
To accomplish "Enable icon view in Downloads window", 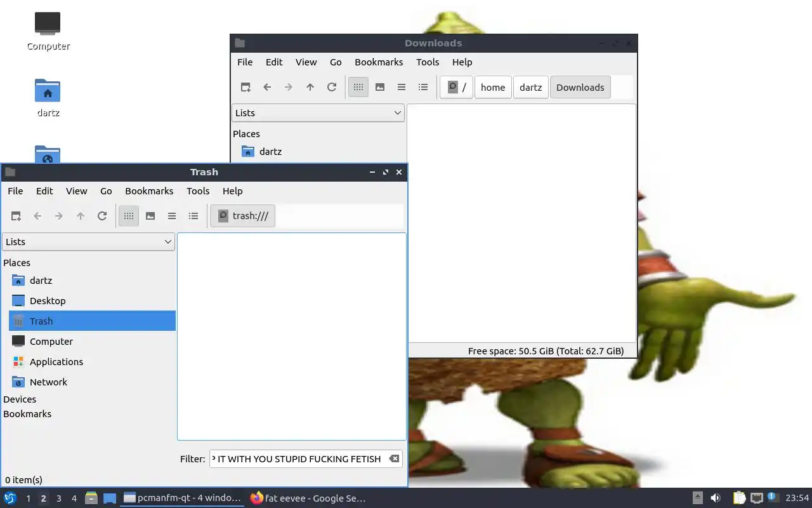I will point(358,87).
